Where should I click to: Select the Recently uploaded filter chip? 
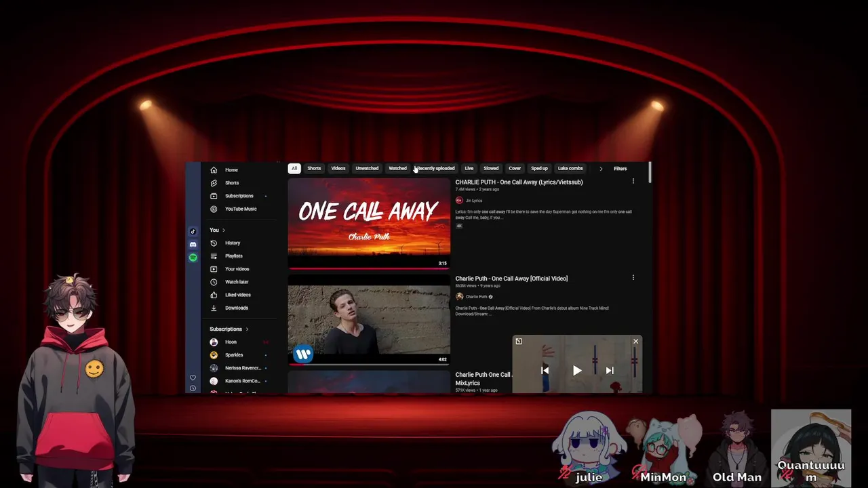(435, 169)
